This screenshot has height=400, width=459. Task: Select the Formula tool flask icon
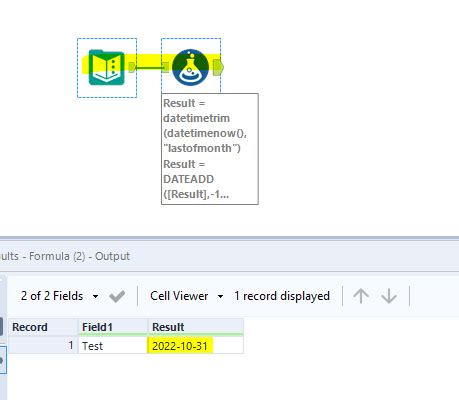190,67
